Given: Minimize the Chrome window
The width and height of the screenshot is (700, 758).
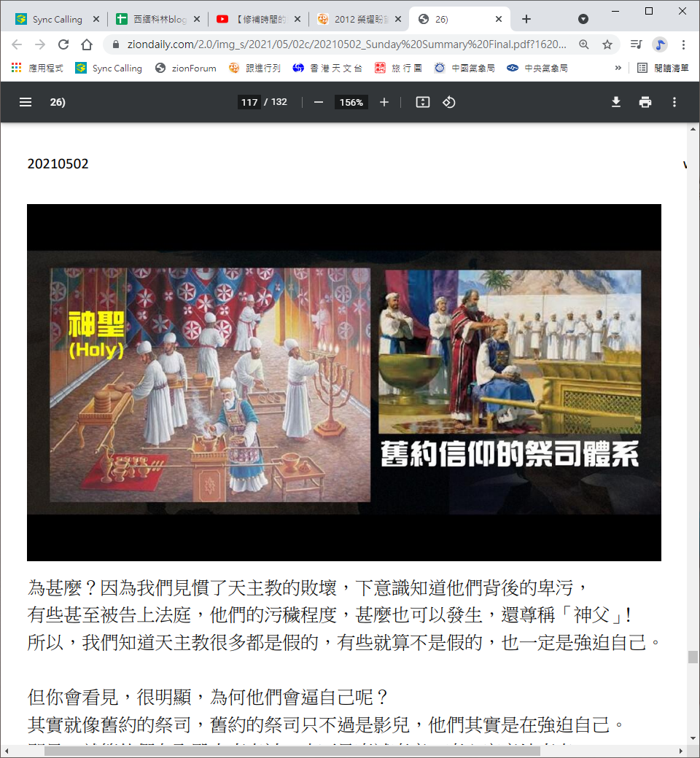Looking at the screenshot, I should (615, 11).
